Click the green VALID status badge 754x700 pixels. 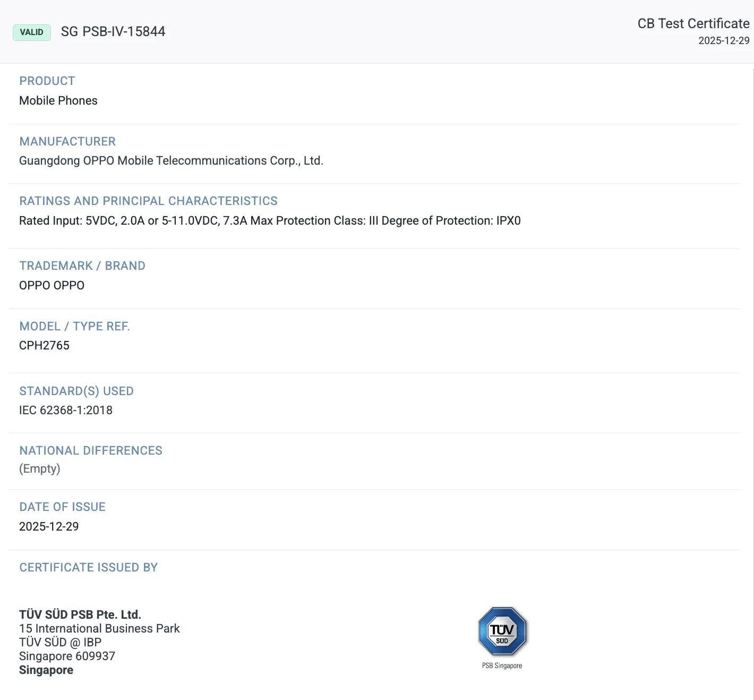point(32,32)
